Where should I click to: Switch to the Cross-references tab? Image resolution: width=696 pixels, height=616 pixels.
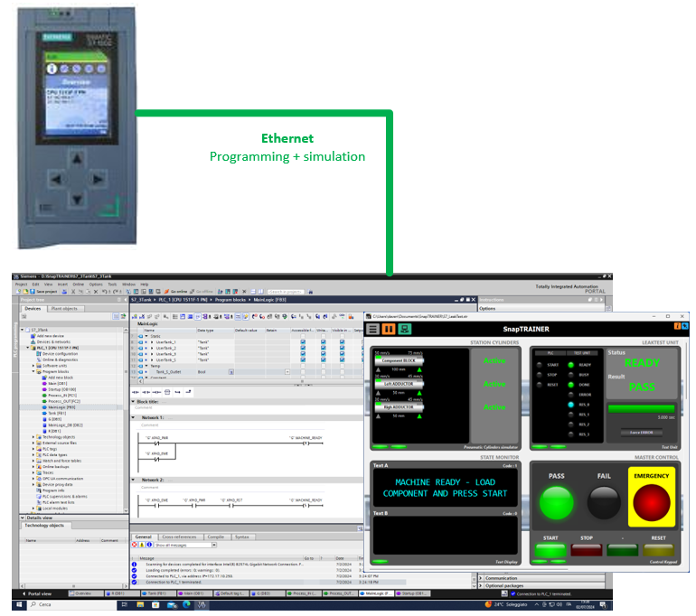coord(179,537)
